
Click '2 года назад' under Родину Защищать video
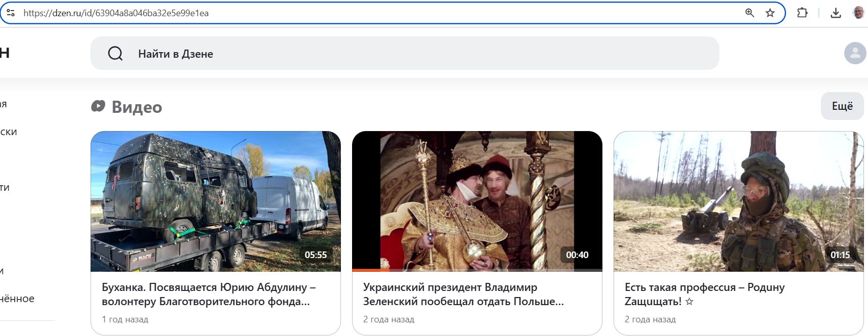click(x=650, y=319)
